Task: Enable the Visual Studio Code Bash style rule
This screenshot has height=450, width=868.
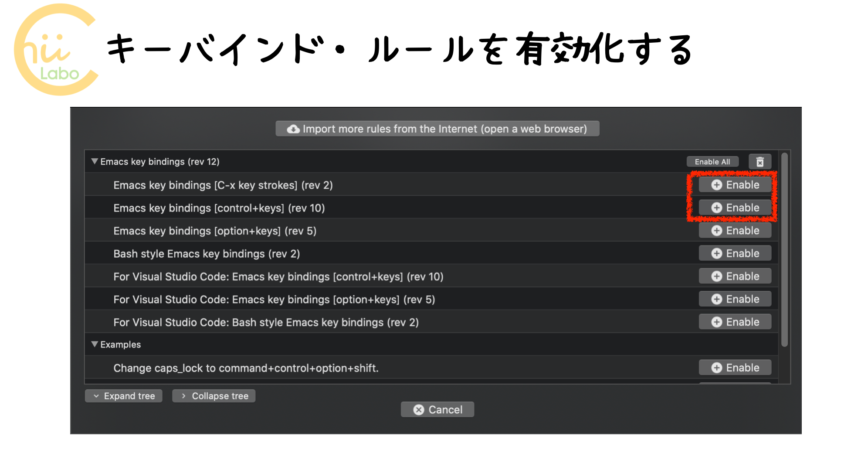Action: pos(735,321)
